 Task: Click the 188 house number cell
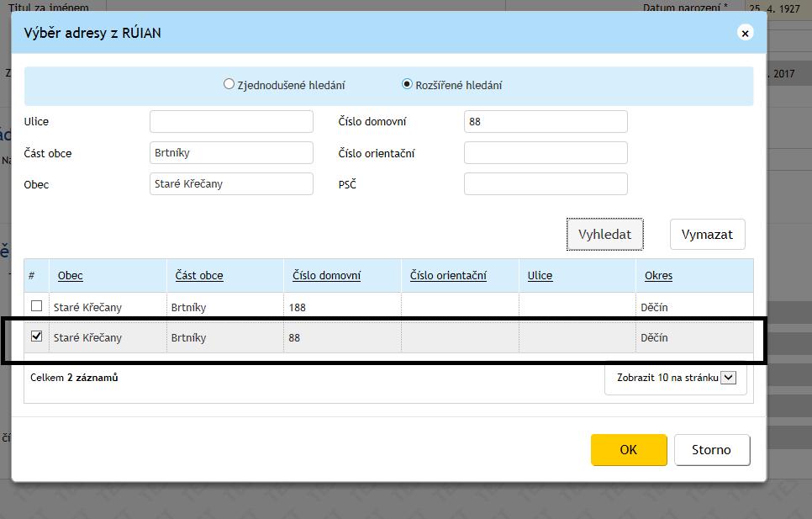298,308
